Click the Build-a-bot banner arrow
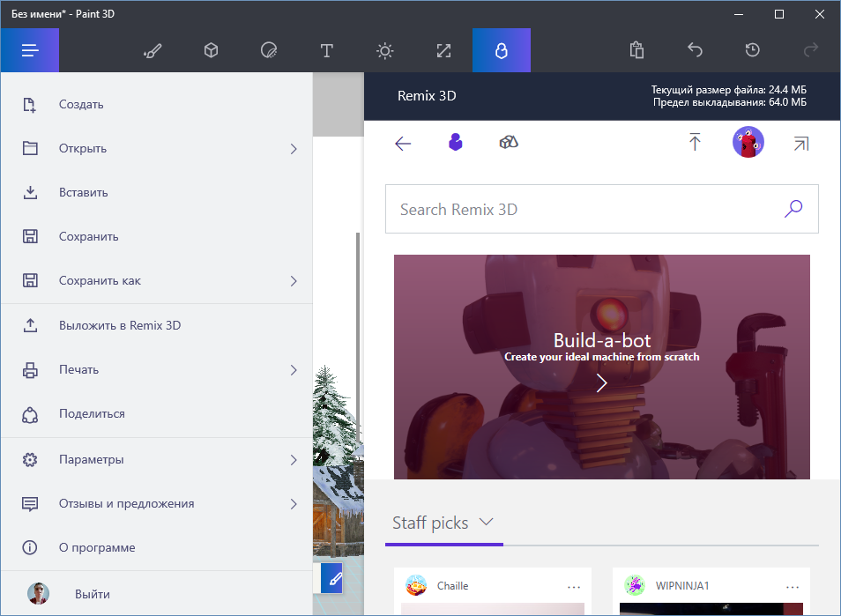The height and width of the screenshot is (616, 841). point(602,382)
